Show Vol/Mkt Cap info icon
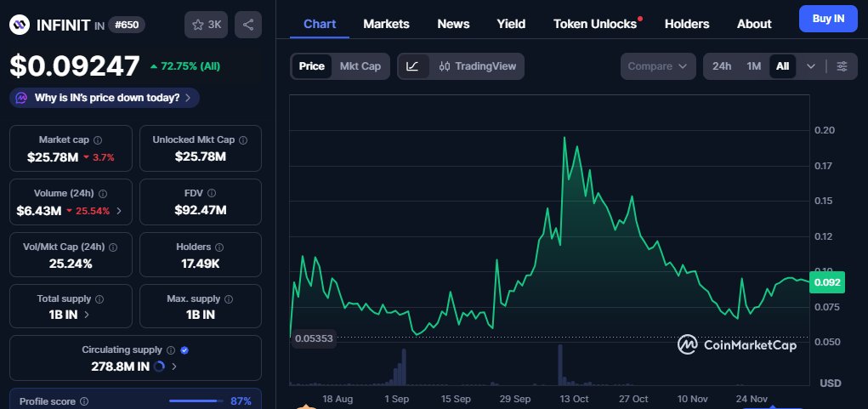The height and width of the screenshot is (409, 868). coord(113,247)
